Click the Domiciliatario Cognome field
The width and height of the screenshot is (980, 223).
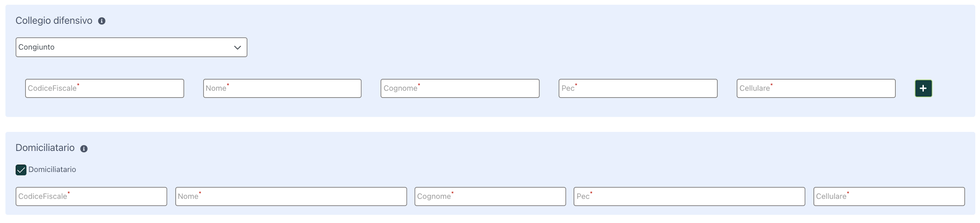490,197
